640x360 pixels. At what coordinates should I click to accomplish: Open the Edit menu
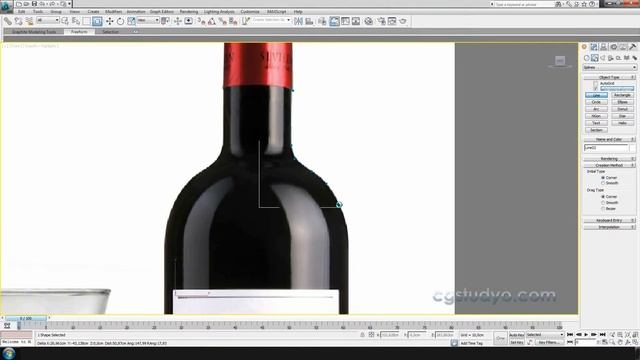(x=22, y=12)
